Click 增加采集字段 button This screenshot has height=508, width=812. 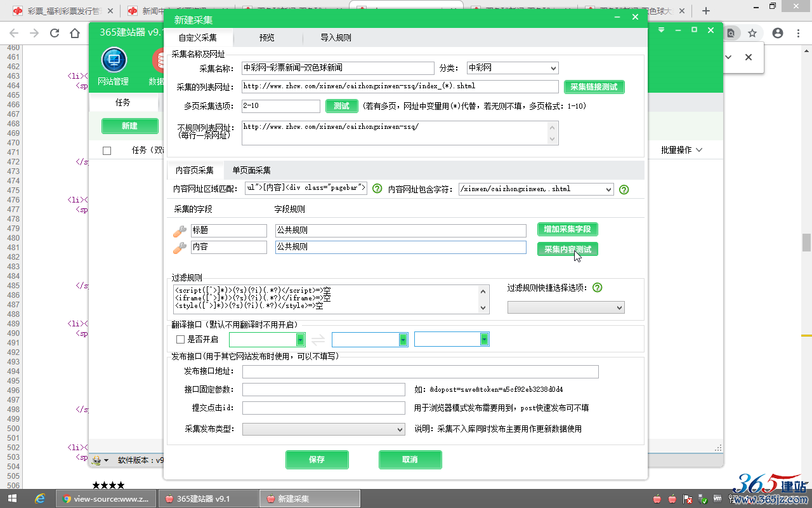[x=567, y=229]
